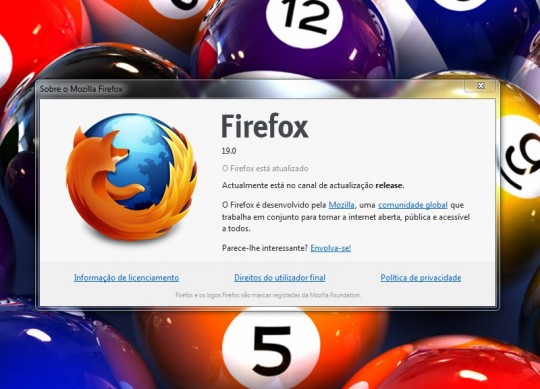Click the Firefox globe logo
Viewport: 540px width, 389px height.
132,177
